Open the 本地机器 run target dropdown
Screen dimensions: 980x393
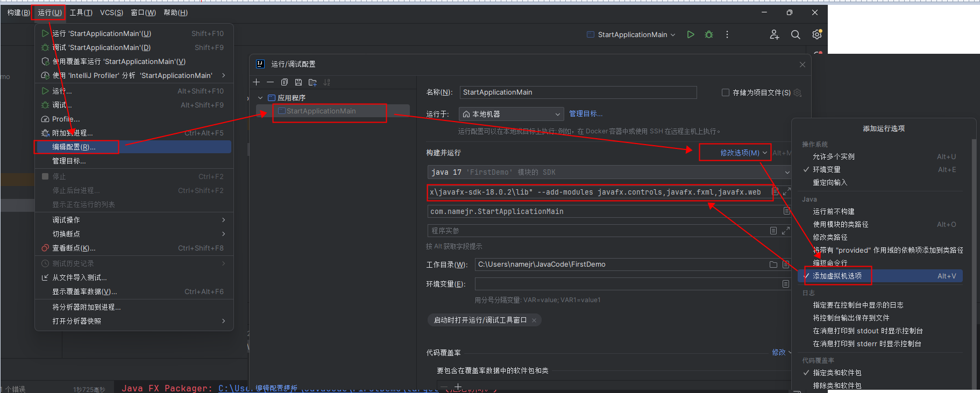click(511, 114)
